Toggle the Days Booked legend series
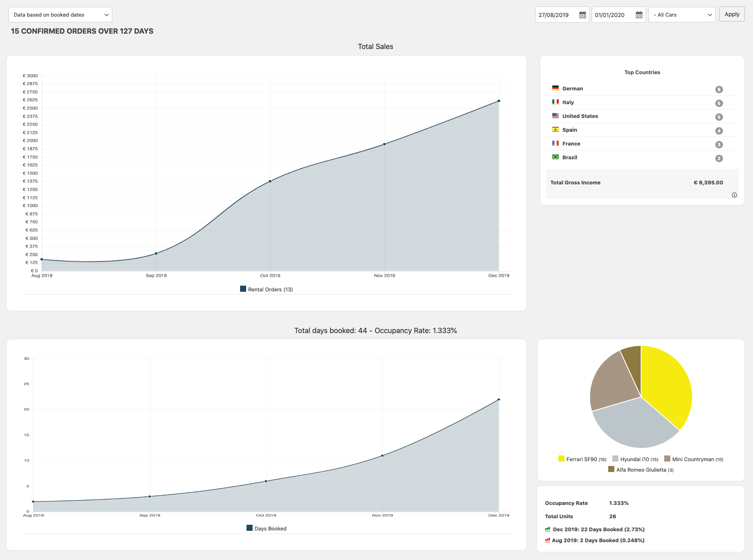Image resolution: width=753 pixels, height=560 pixels. click(x=266, y=528)
